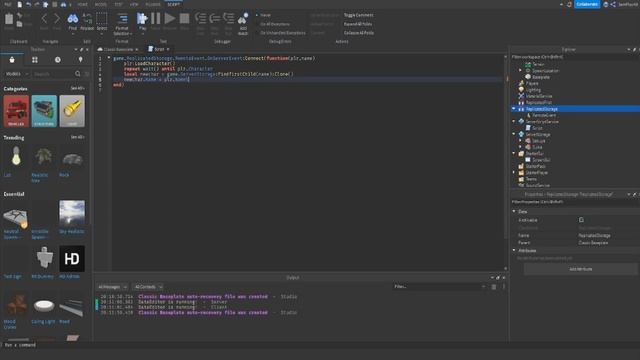This screenshot has height=360, width=640.
Task: Open the All Contexts dropdown in Output
Action: point(148,287)
